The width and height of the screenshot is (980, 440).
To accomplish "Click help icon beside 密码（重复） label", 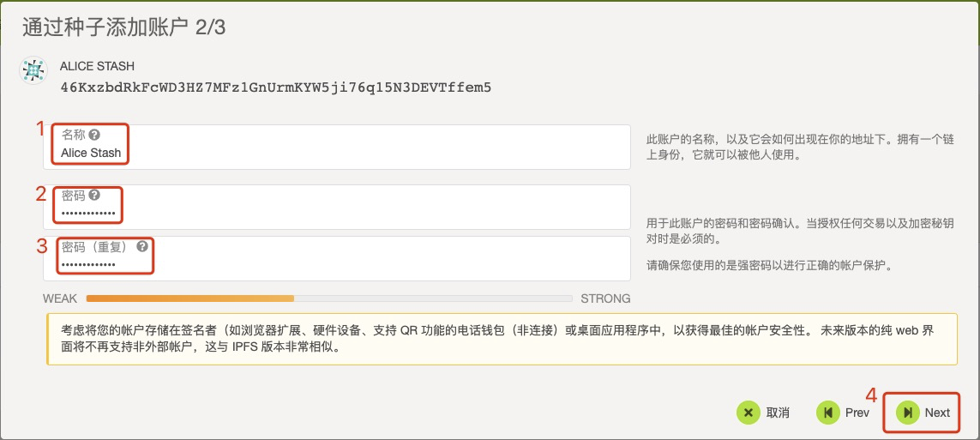I will tap(142, 247).
